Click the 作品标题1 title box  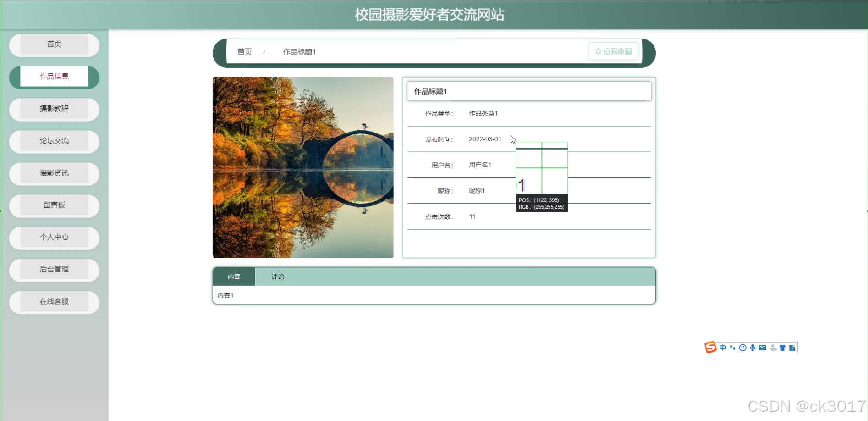pyautogui.click(x=529, y=91)
